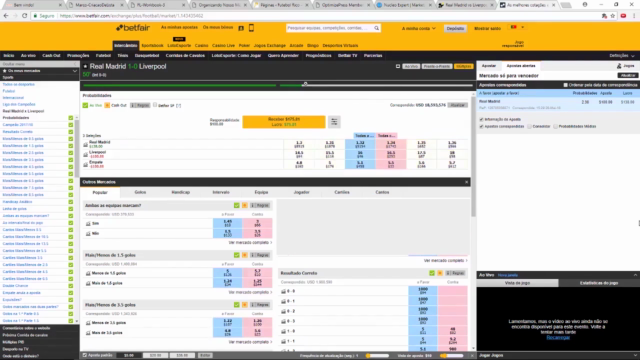Open the language flag dropdown

coord(517,27)
